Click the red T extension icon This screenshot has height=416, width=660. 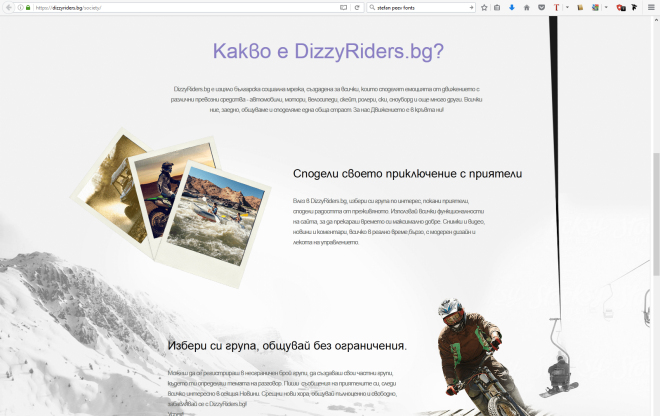point(556,7)
